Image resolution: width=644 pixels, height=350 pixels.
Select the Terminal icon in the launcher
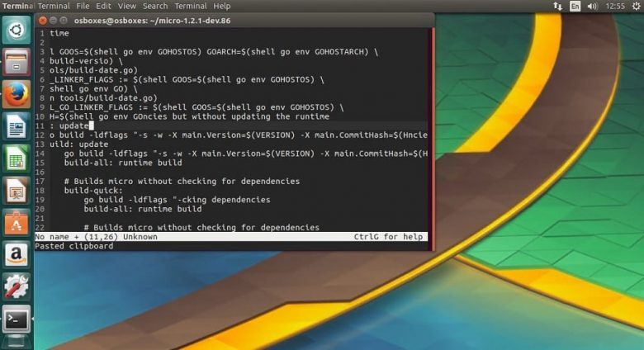click(x=17, y=317)
